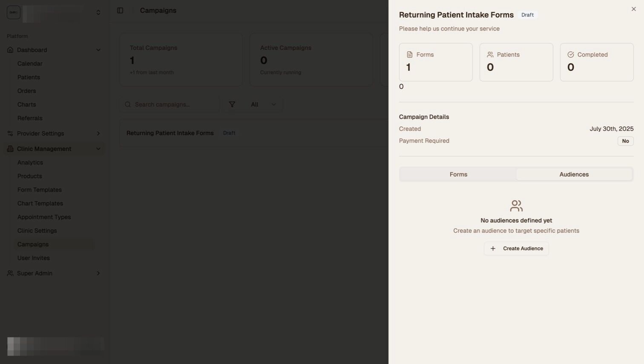The image size is (644, 364).
Task: Click the Dashboard home icon
Action: 10,50
